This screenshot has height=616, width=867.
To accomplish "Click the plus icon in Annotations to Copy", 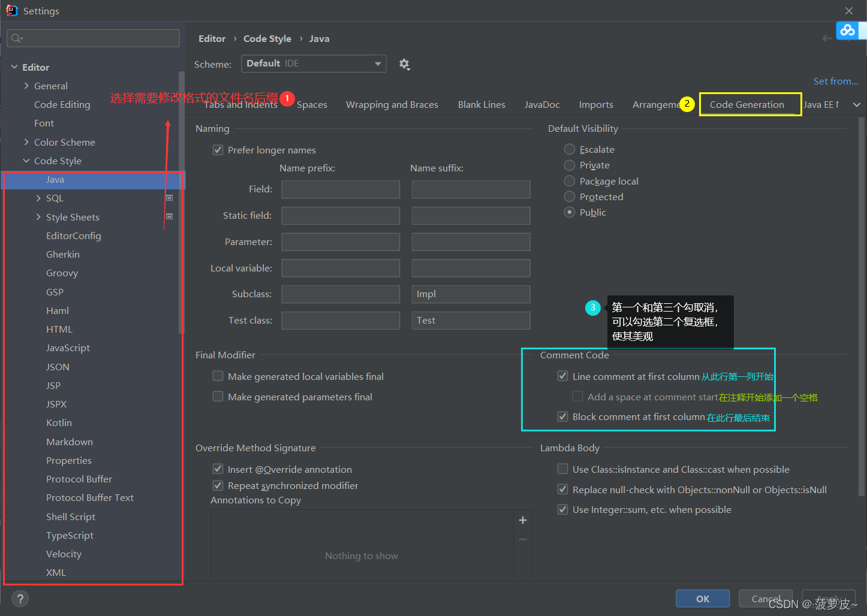I will 523,520.
